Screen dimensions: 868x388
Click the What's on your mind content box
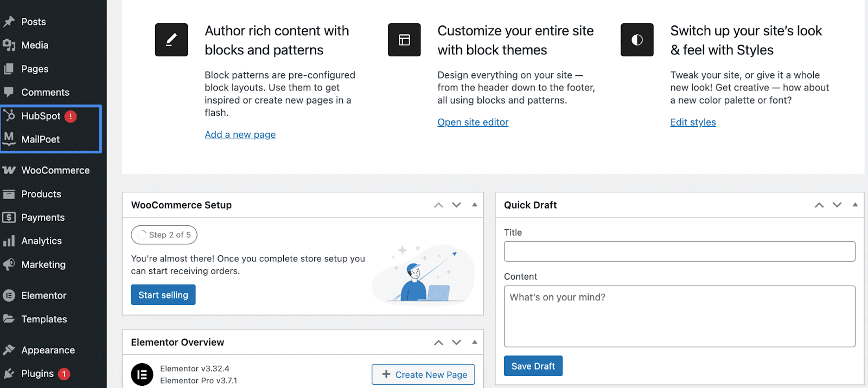[680, 316]
